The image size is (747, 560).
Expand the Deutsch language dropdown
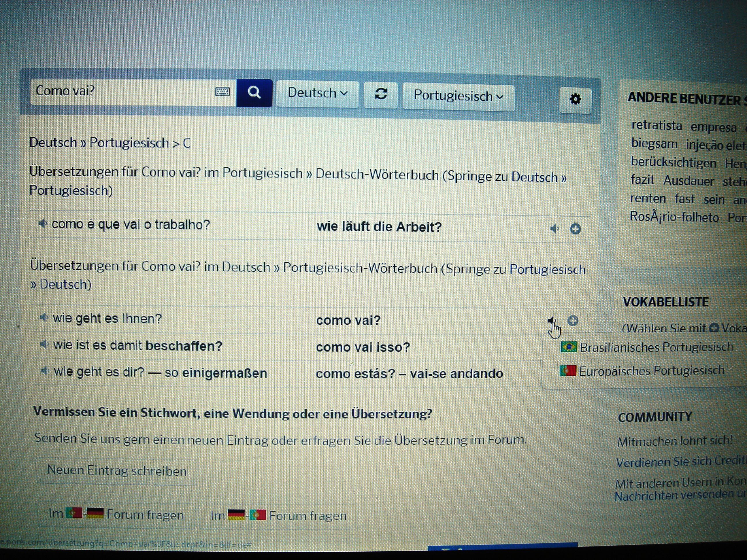[x=317, y=93]
